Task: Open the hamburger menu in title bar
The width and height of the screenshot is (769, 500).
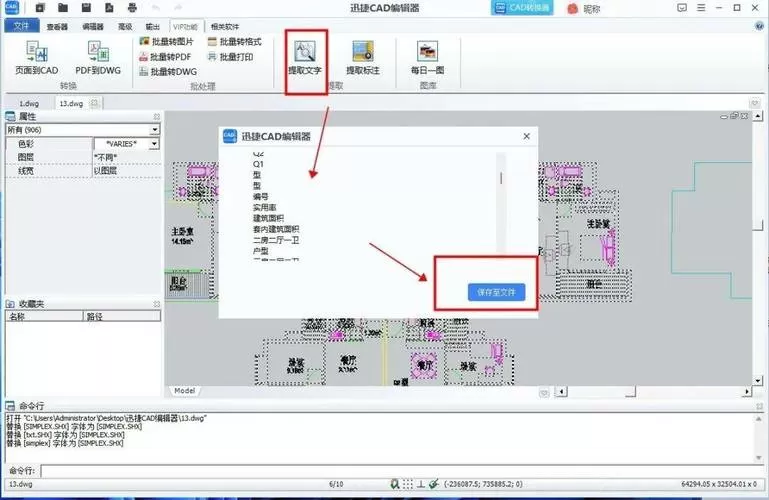Action: point(701,8)
